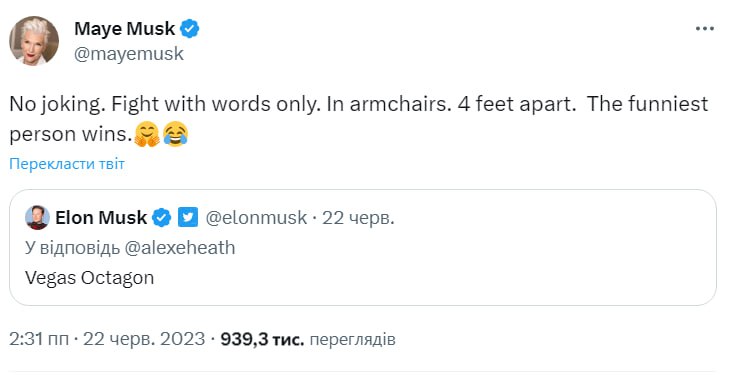732x384 pixels.
Task: Click the 22 черв. quoted tweet date
Action: (x=358, y=217)
